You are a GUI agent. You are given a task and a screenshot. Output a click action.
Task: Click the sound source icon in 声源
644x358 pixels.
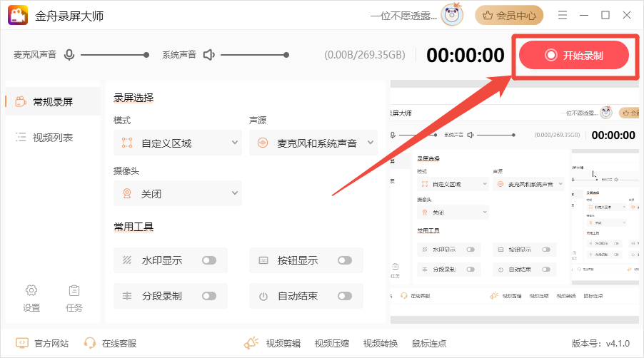[263, 143]
